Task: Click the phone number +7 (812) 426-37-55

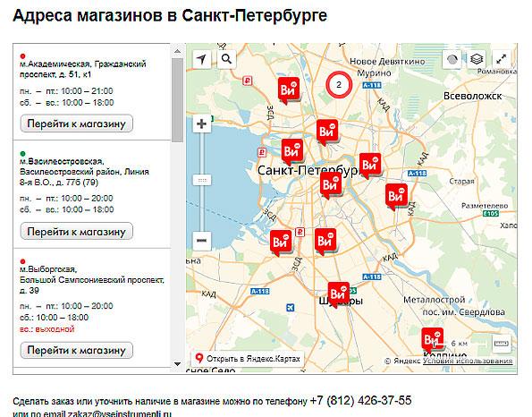Action: point(360,400)
